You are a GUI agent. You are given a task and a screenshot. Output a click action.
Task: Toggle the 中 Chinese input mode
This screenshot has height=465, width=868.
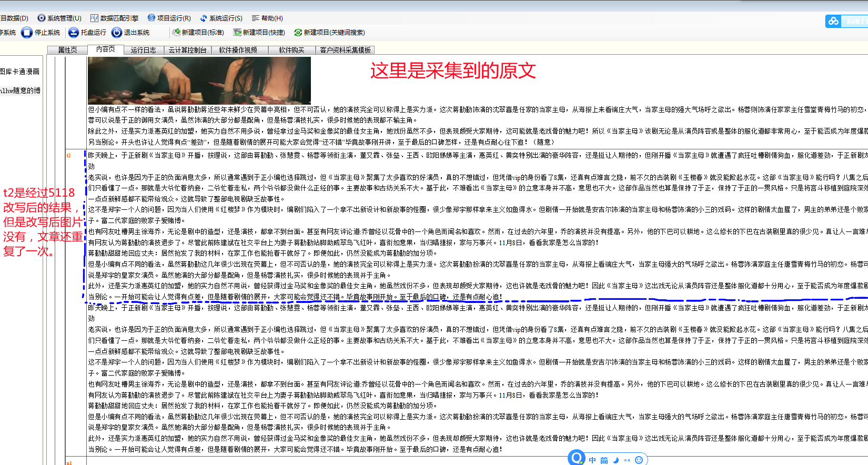coord(592,460)
